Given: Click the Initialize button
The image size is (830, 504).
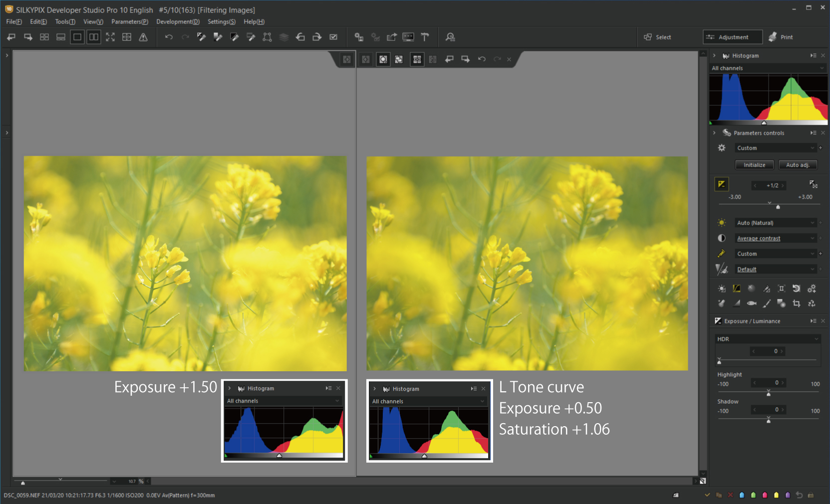Looking at the screenshot, I should [754, 165].
